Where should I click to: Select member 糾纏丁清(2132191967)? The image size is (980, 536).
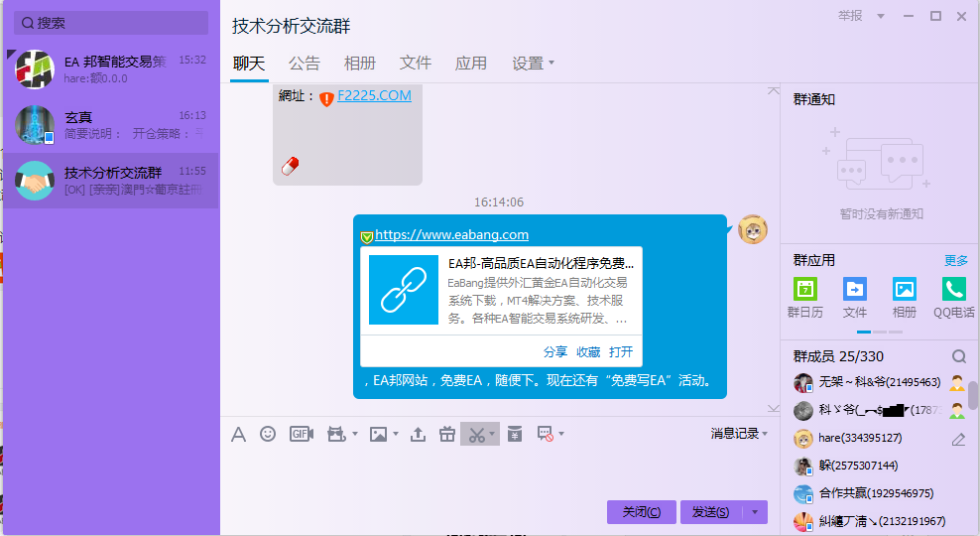click(x=880, y=521)
